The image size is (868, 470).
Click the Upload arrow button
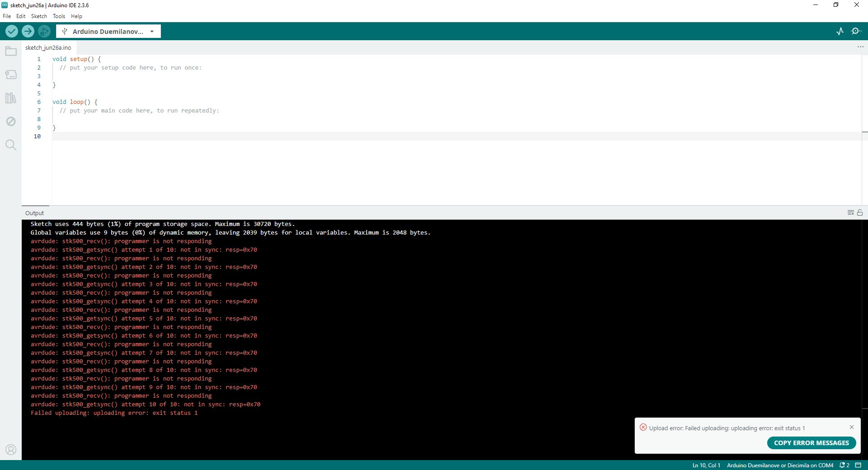coord(28,31)
